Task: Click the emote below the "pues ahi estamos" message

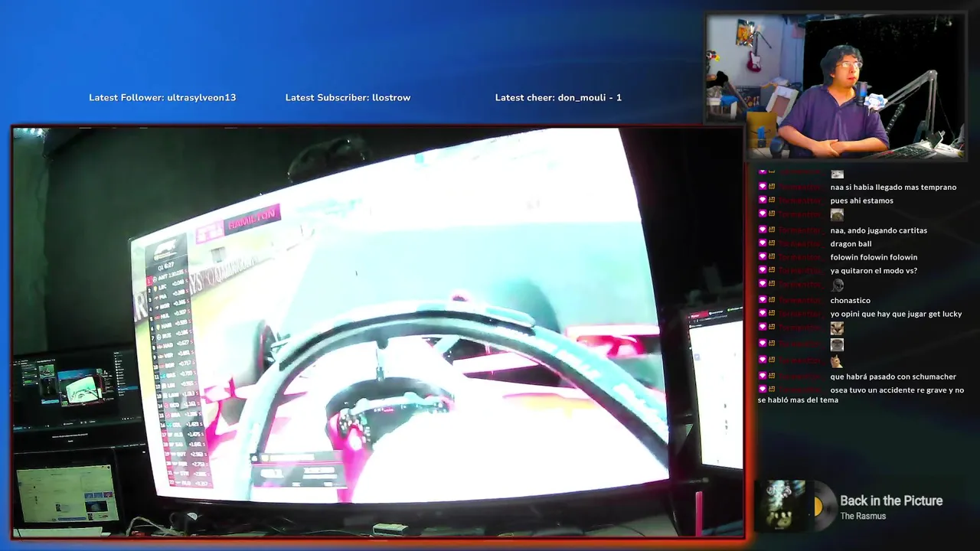Action: click(x=837, y=215)
